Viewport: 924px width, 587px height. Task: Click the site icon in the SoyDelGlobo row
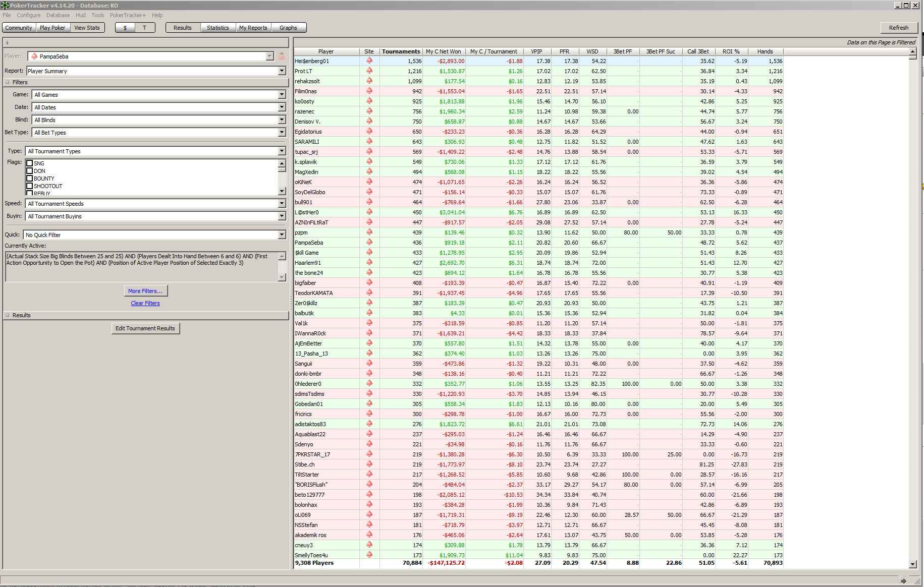coord(369,192)
